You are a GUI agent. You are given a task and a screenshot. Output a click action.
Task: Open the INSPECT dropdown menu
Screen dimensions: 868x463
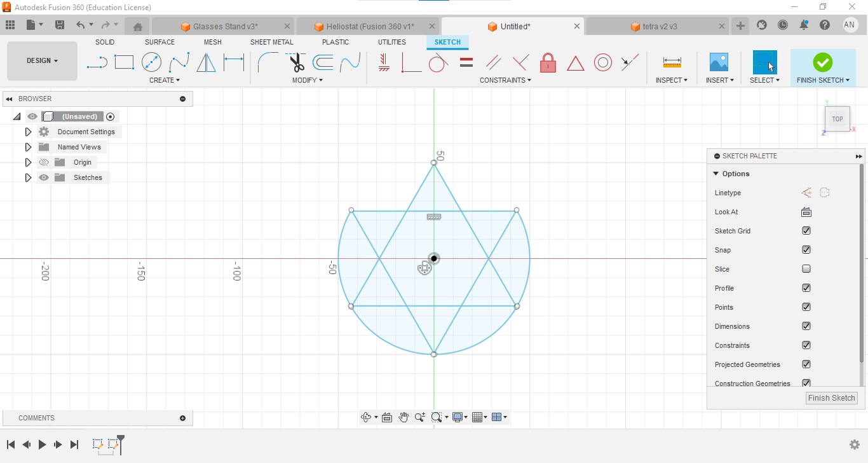pos(672,80)
